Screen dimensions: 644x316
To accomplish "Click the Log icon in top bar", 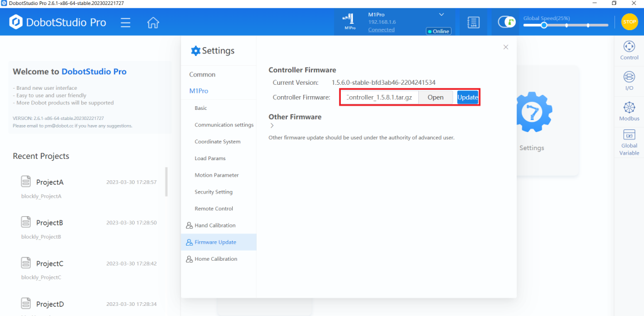I will pyautogui.click(x=474, y=23).
